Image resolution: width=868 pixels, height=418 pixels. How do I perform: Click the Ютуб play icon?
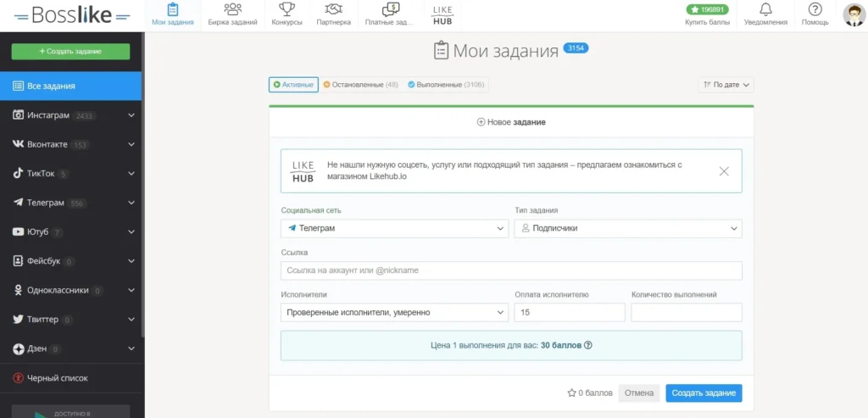(x=18, y=232)
